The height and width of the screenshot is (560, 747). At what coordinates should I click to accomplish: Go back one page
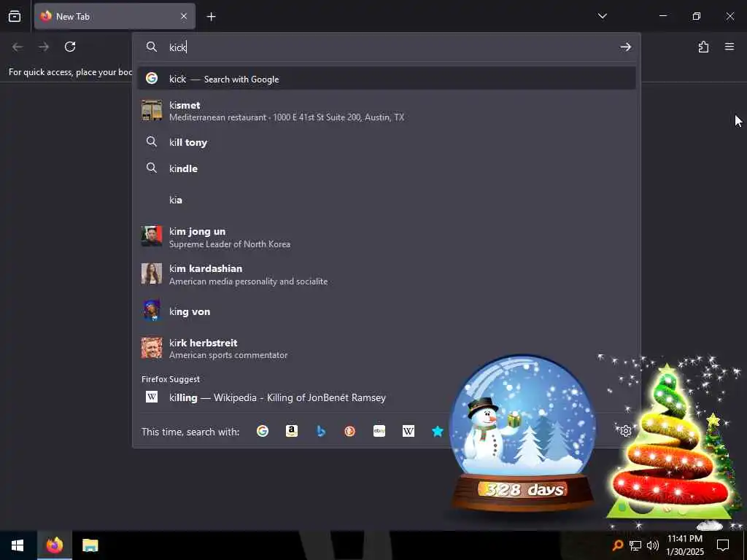(x=18, y=47)
